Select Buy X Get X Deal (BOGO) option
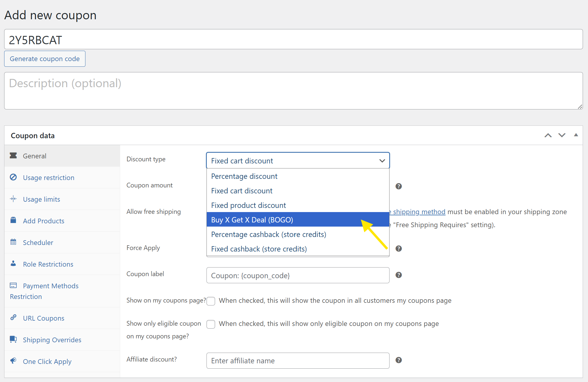The height and width of the screenshot is (382, 588). (252, 220)
